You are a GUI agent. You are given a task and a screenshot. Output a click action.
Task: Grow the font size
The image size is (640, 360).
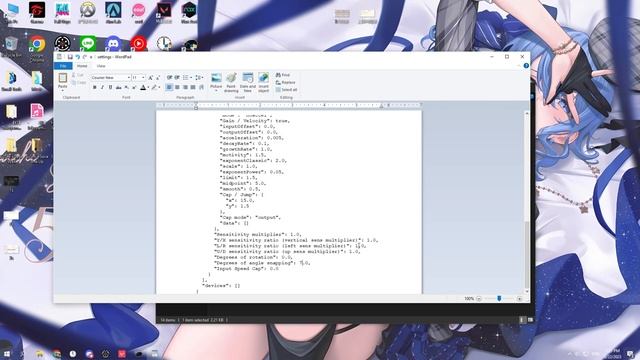(150, 78)
